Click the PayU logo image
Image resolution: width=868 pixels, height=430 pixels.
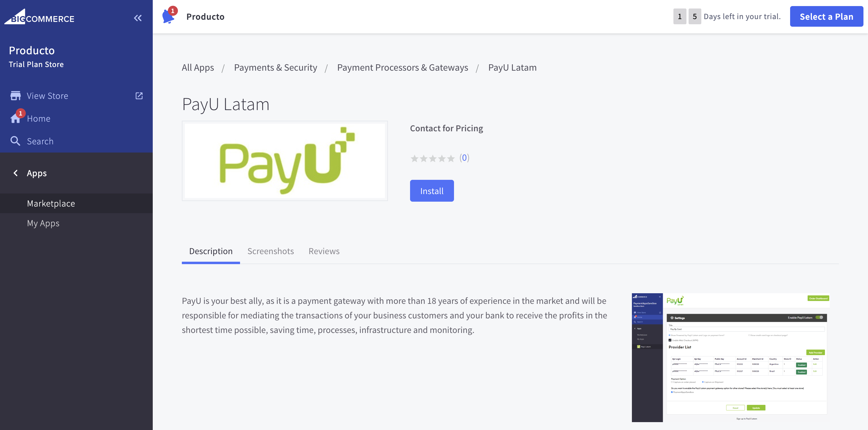point(285,161)
